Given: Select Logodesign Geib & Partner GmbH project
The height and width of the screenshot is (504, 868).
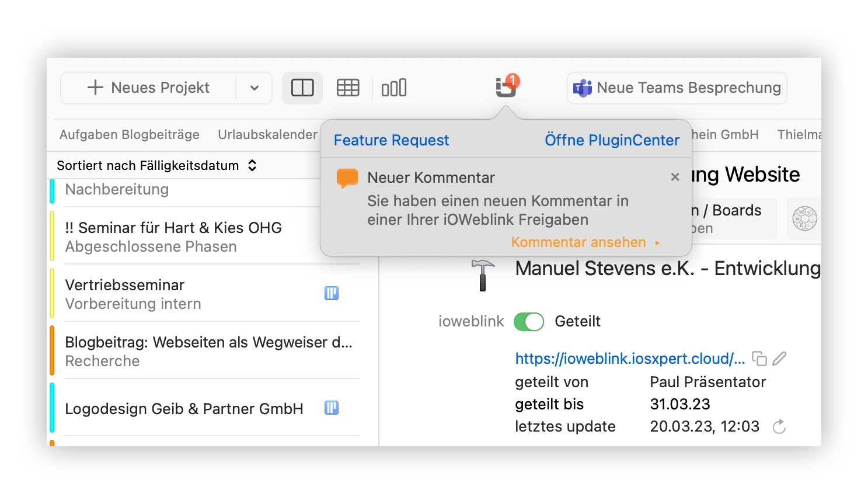Looking at the screenshot, I should click(204, 408).
